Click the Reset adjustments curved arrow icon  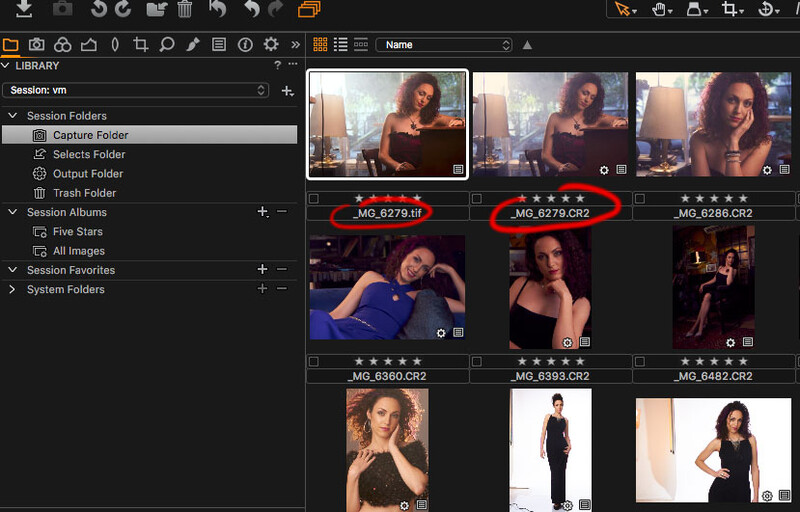(218, 9)
